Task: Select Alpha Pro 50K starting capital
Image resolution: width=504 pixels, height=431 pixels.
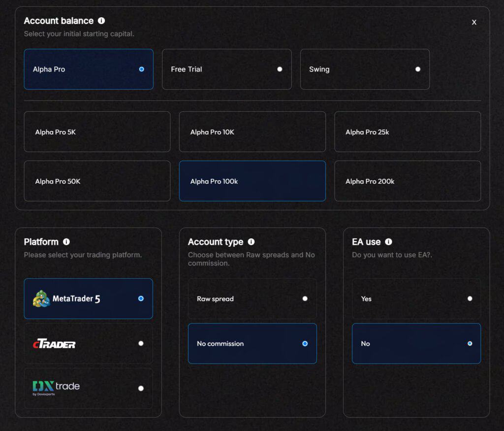Action: pyautogui.click(x=97, y=181)
